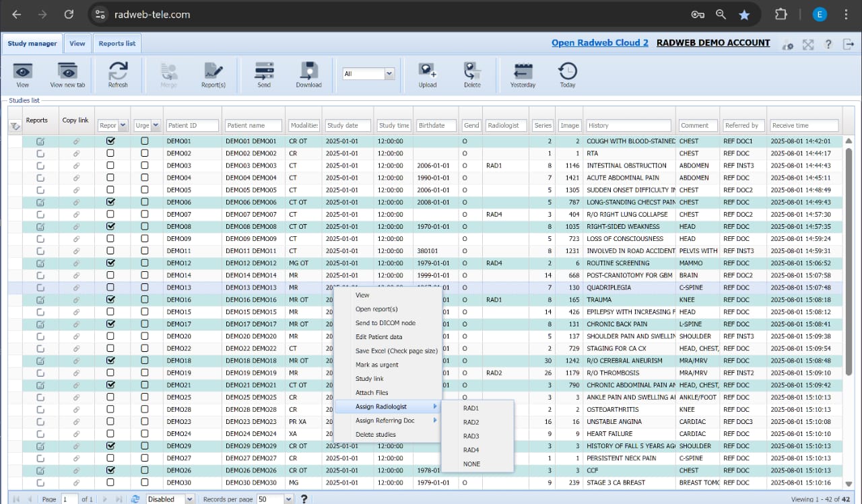The image size is (862, 504).
Task: Click the View eye icon in toolbar
Action: (23, 71)
